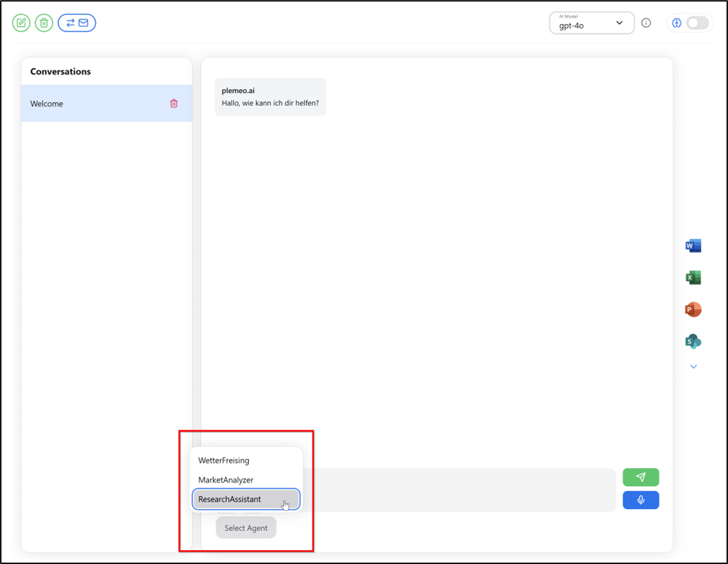This screenshot has height=564, width=728.
Task: Click into the message input field
Action: click(x=459, y=489)
